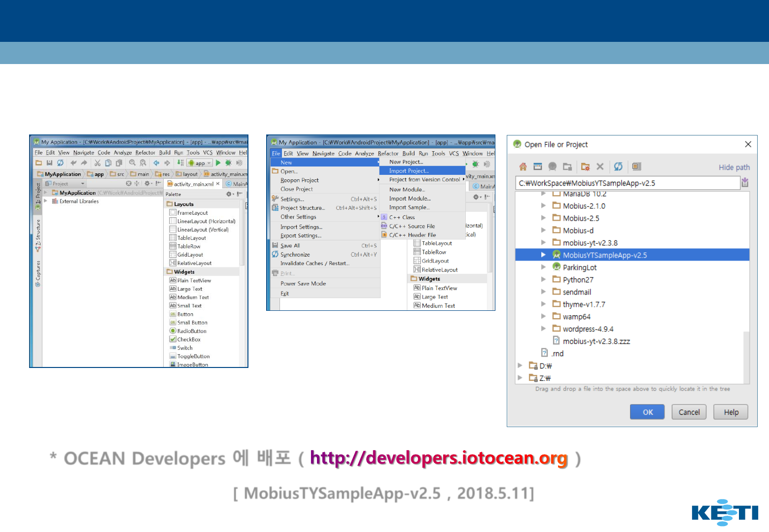Viewport: 769px width, 532px height.
Task: Click the Hide path link
Action: pyautogui.click(x=734, y=167)
